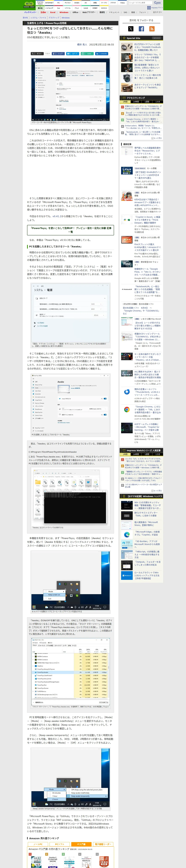Go to トラベル in the site bar

coord(68,8)
